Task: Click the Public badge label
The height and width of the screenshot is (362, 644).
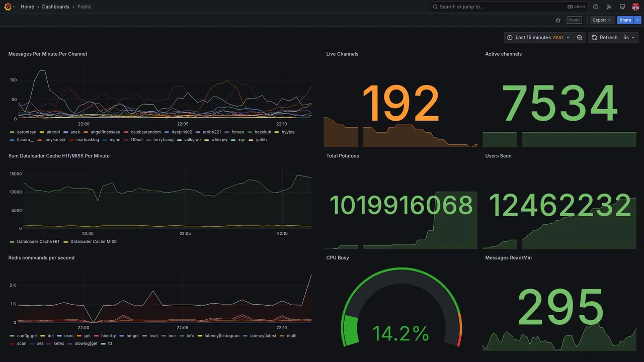Action: (x=574, y=20)
